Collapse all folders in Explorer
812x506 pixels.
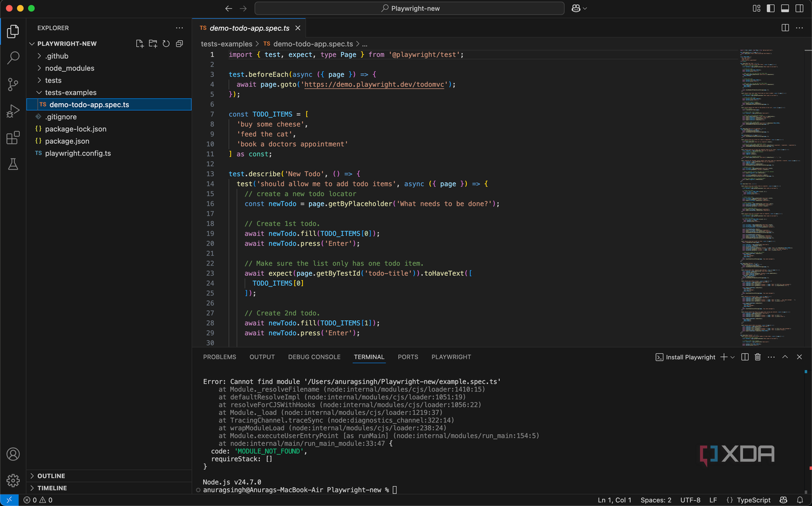[x=179, y=44]
